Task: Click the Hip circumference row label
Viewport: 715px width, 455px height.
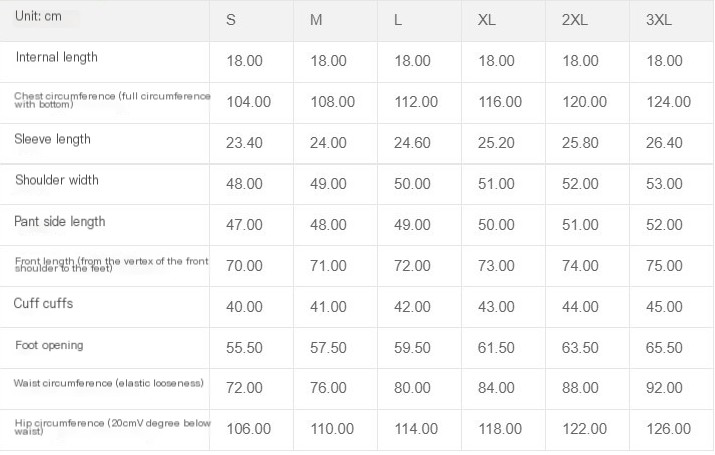Action: point(113,426)
